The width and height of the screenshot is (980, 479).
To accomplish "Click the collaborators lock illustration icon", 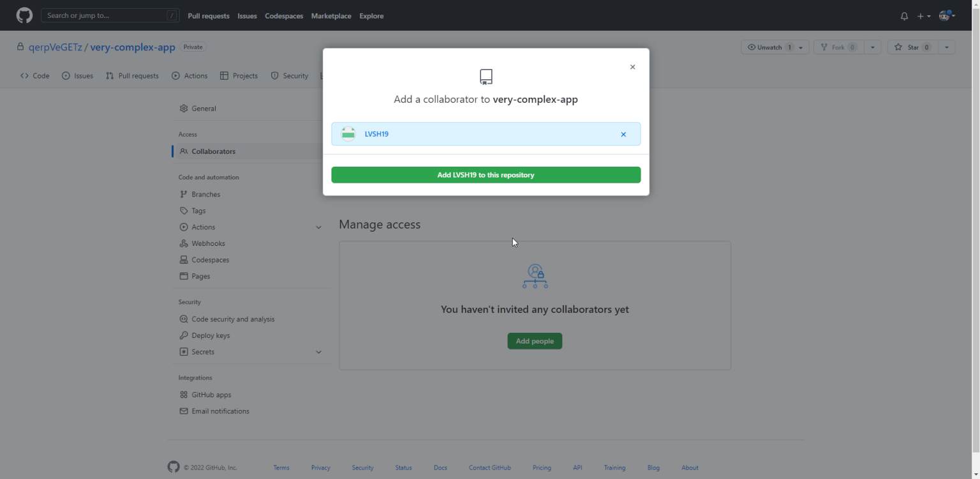I will point(535,276).
